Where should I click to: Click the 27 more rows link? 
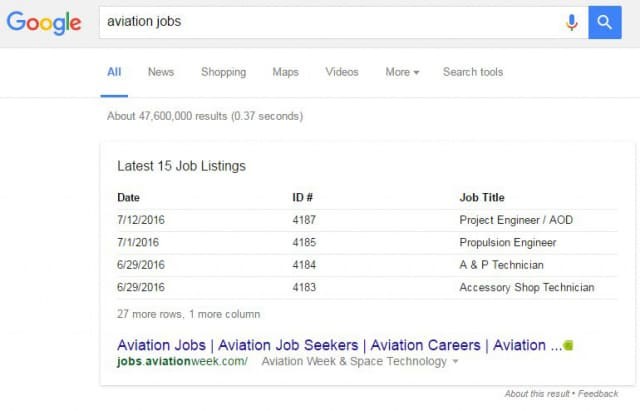click(x=188, y=314)
